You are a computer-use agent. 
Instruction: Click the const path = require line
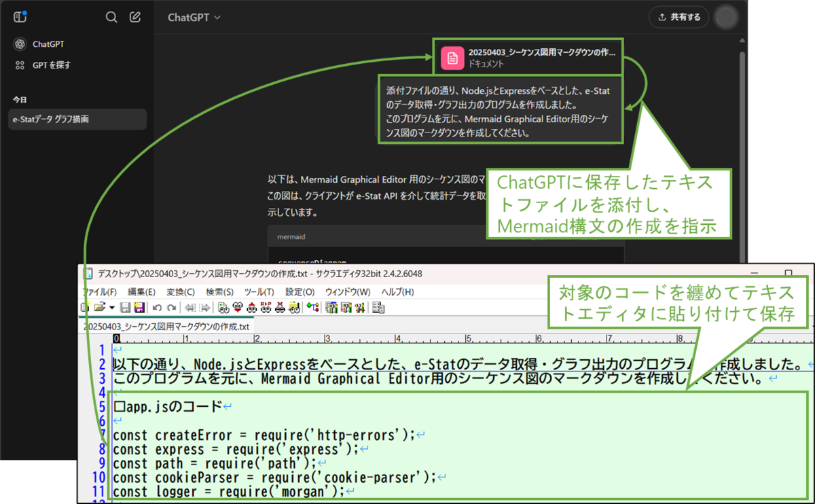coord(215,463)
